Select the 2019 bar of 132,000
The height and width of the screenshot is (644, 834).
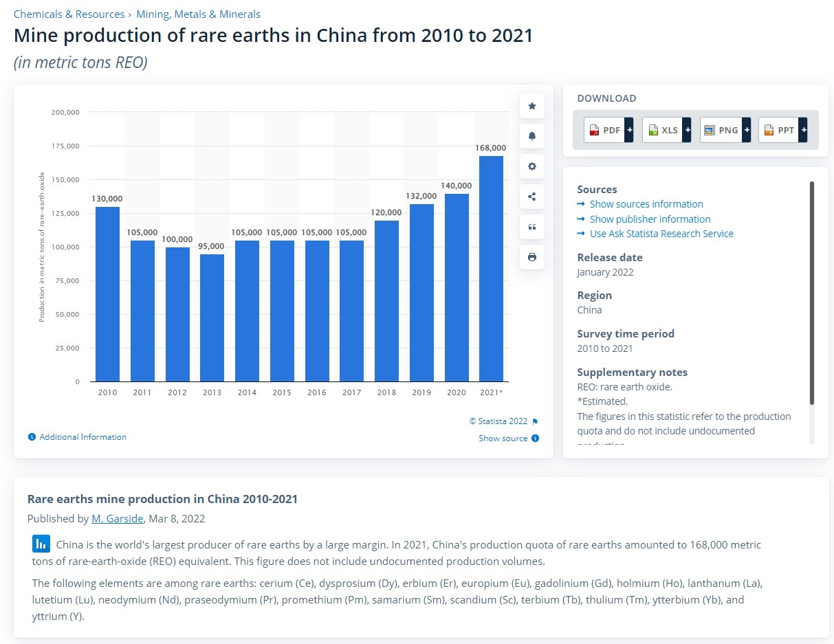421,293
